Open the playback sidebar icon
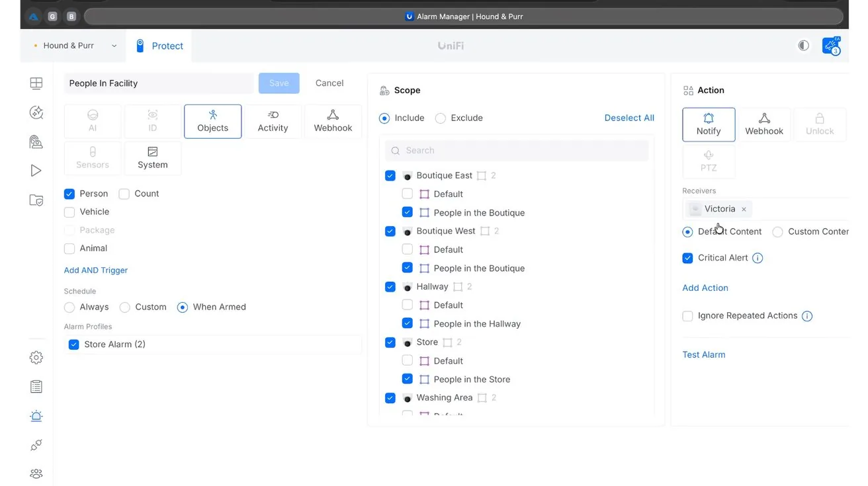Viewport: 868px width, 486px height. (x=36, y=171)
